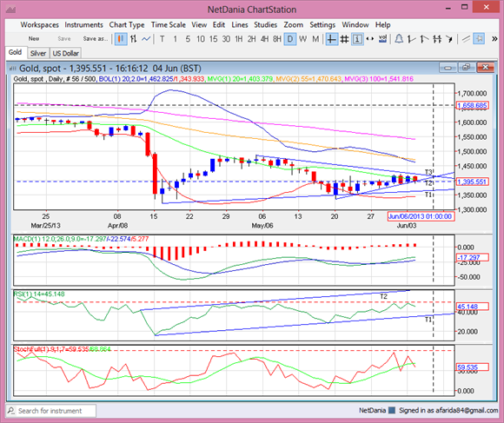Open the Settings menu
Screen dimensions: 504x423
322,24
